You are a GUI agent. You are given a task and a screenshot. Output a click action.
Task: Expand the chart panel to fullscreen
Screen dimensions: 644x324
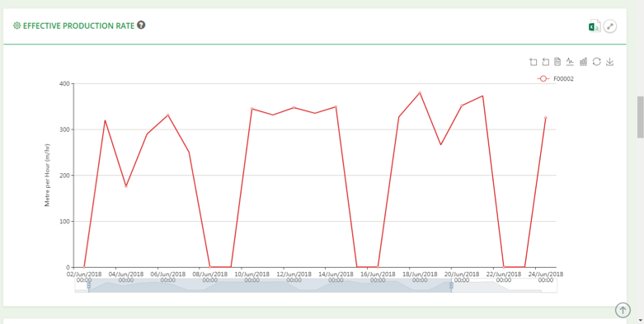[x=610, y=26]
